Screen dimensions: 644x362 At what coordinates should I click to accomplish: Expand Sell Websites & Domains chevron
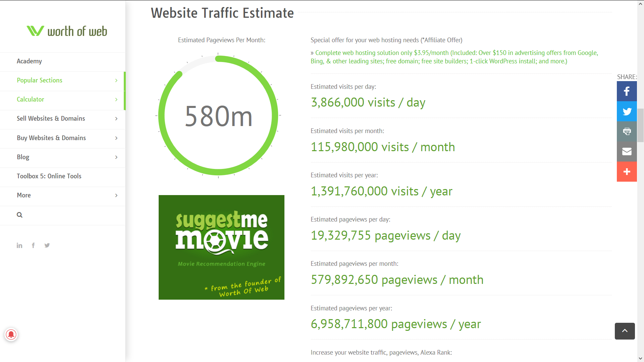[116, 119]
